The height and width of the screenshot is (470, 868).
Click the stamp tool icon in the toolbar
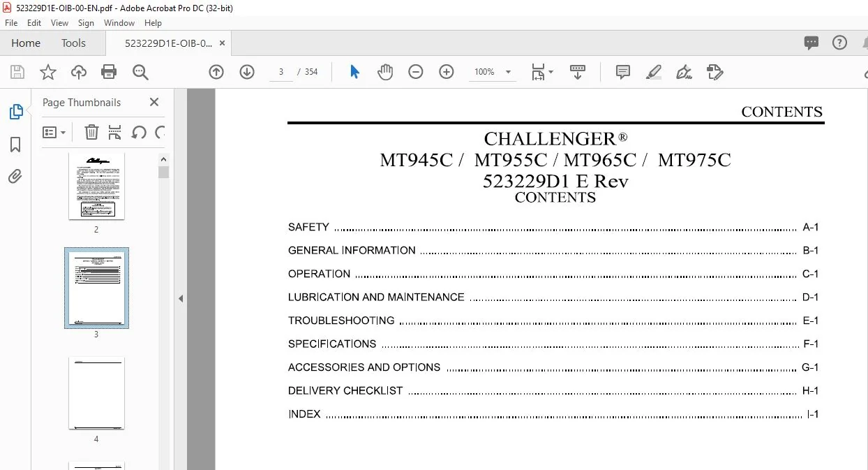click(x=714, y=72)
